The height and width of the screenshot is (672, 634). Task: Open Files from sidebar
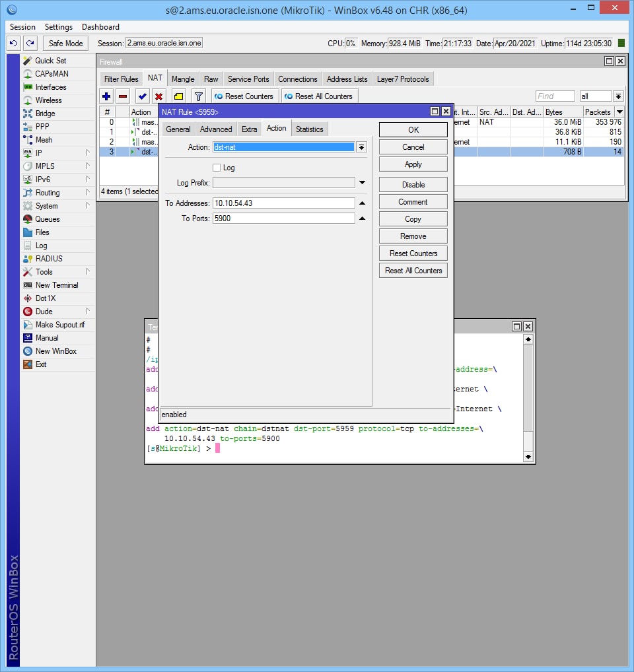pyautogui.click(x=42, y=232)
